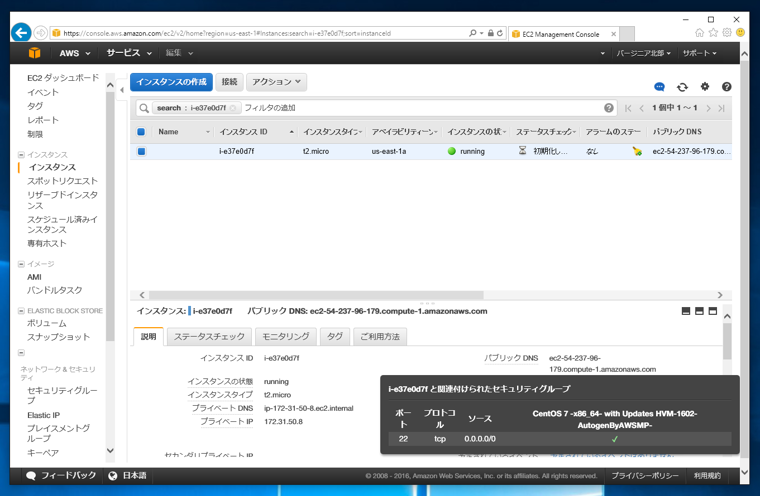This screenshot has width=760, height=496.
Task: Open the アクション dropdown button
Action: coord(276,82)
